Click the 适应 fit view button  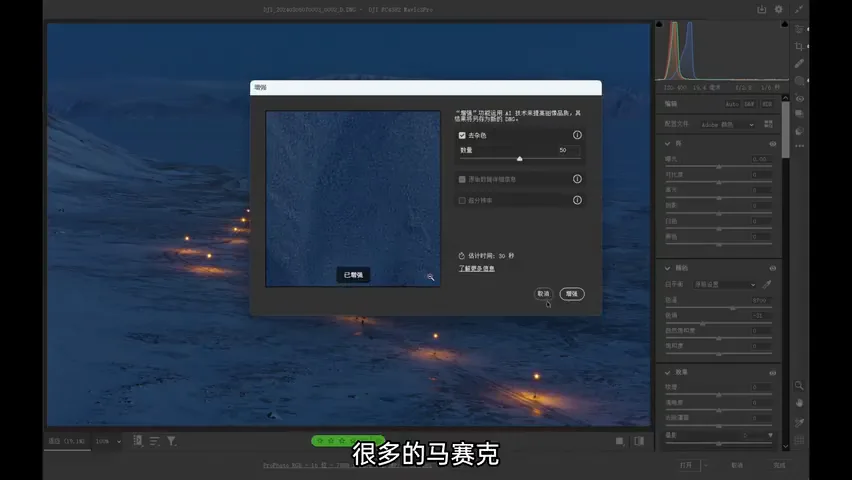67,441
